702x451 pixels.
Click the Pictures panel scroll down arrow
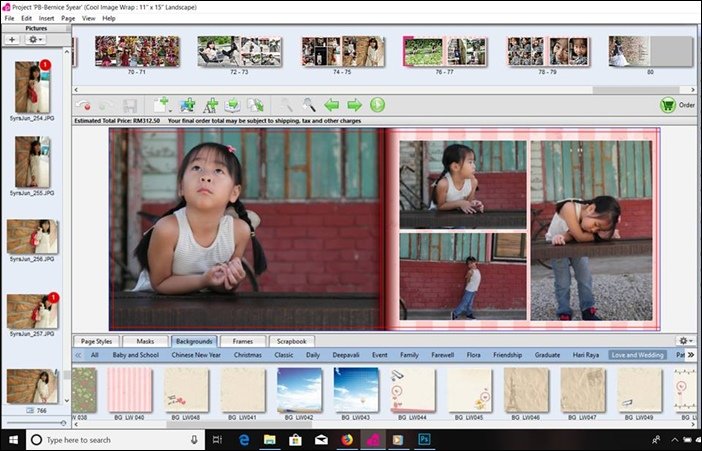click(x=67, y=401)
